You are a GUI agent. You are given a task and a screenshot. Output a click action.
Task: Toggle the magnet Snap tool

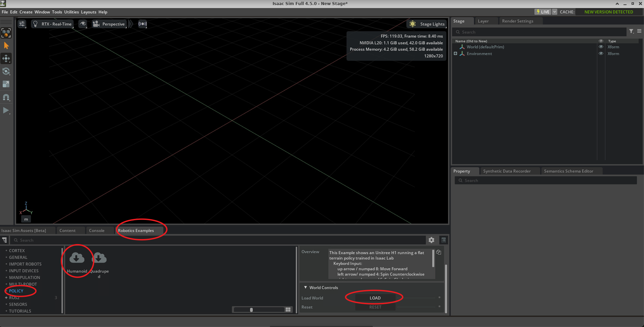pos(6,97)
